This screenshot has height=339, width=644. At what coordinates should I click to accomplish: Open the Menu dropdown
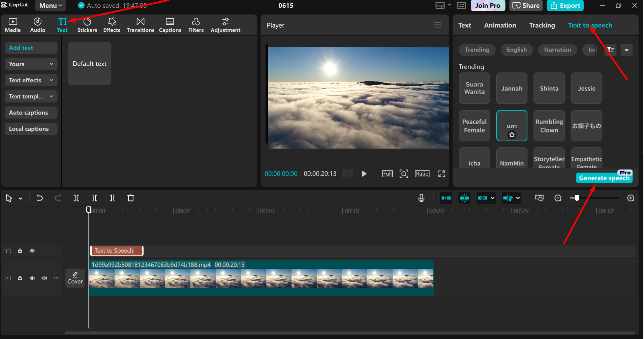(x=50, y=5)
